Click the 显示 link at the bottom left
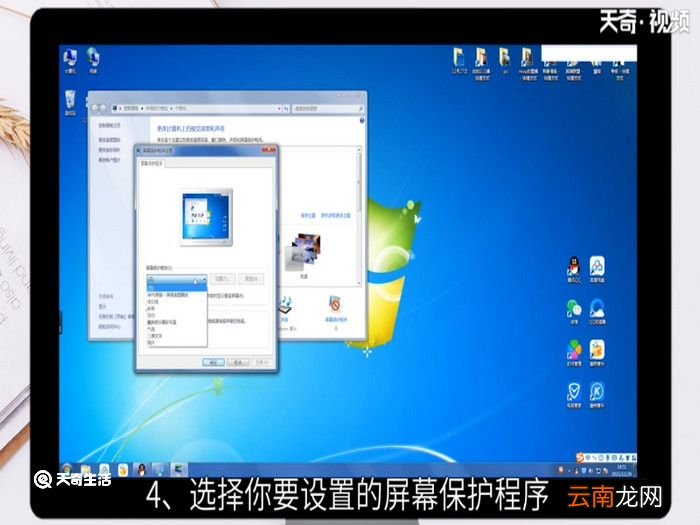The width and height of the screenshot is (700, 525). point(102,306)
